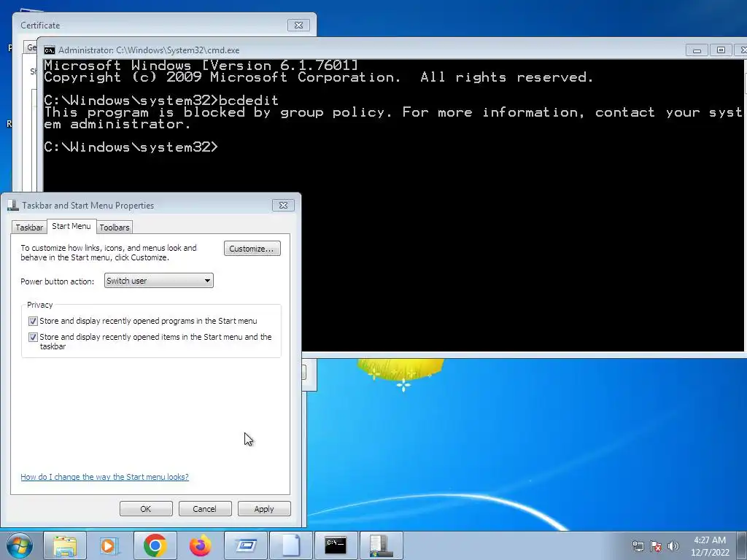Click the cmd.exe title bar icon

point(49,50)
